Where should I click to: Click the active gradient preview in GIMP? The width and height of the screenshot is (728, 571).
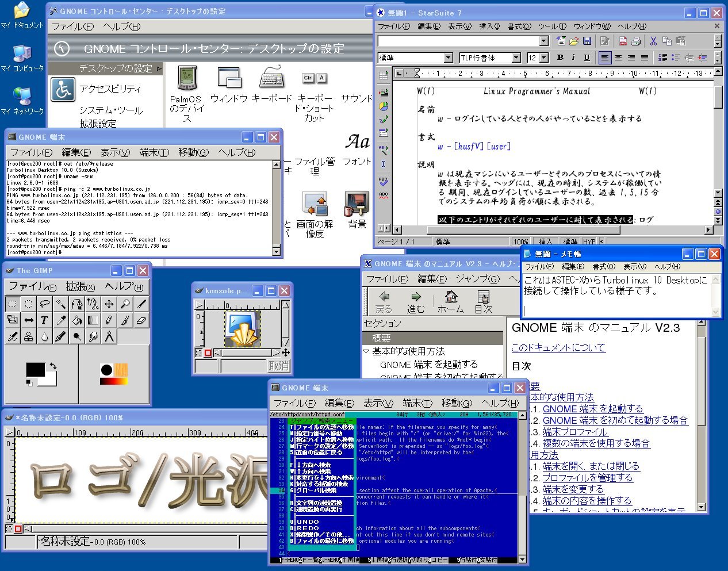pos(113,381)
